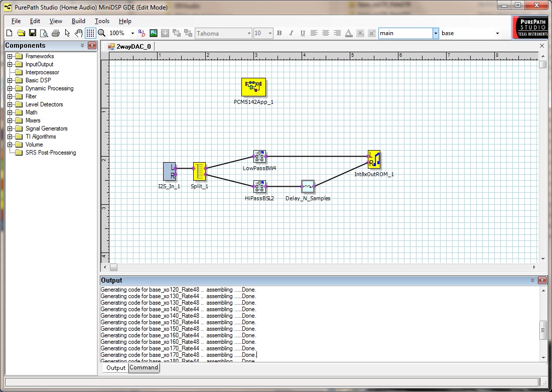This screenshot has height=392, width=552.
Task: Open print preview from toolbar
Action: pos(44,33)
